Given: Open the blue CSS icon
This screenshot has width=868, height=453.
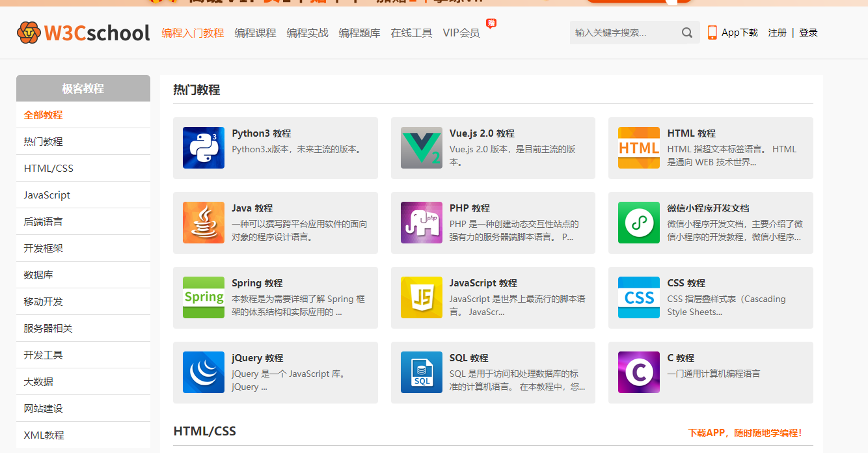Looking at the screenshot, I should tap(639, 297).
